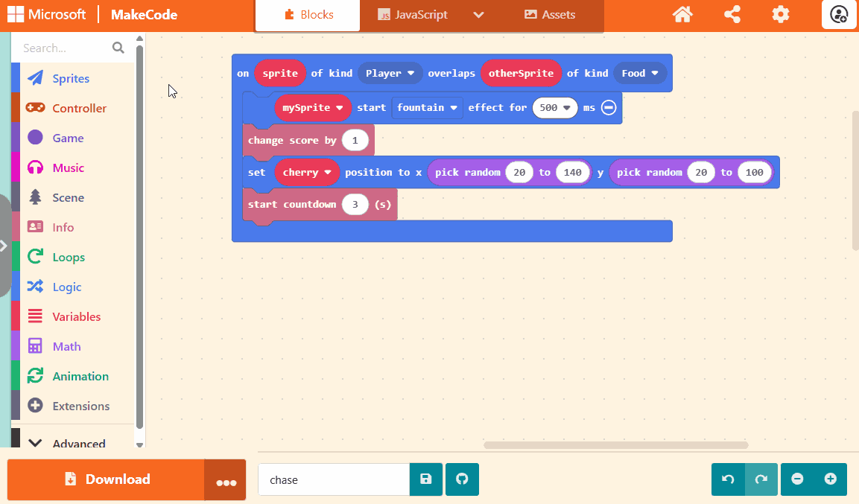
Task: Save the project with the disk icon
Action: click(425, 479)
